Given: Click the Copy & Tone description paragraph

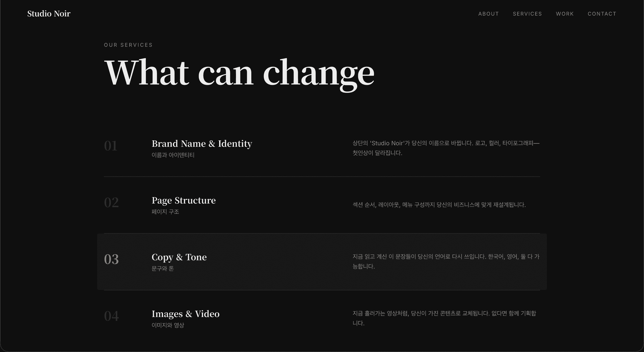Looking at the screenshot, I should (446, 261).
